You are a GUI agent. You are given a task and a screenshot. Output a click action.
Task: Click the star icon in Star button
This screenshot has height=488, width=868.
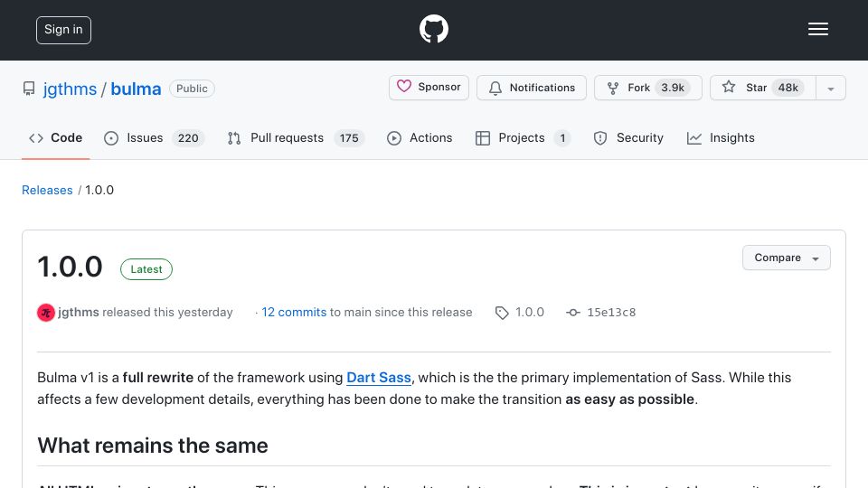729,87
